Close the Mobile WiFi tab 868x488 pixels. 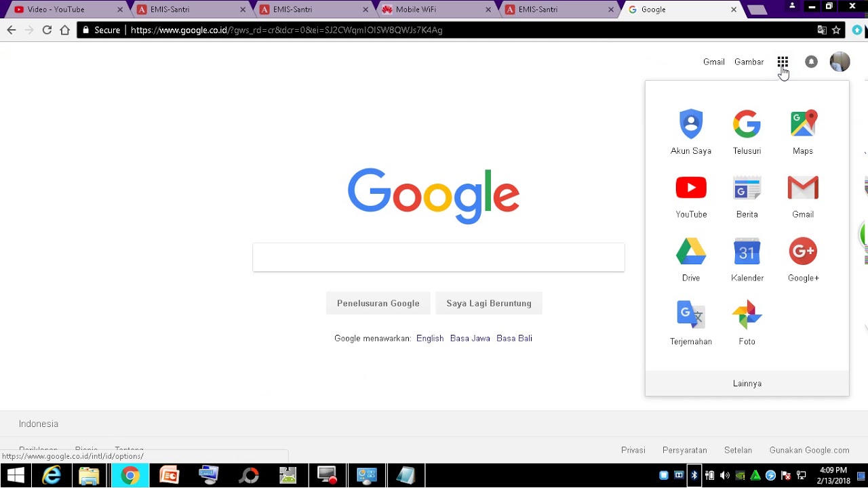click(488, 9)
